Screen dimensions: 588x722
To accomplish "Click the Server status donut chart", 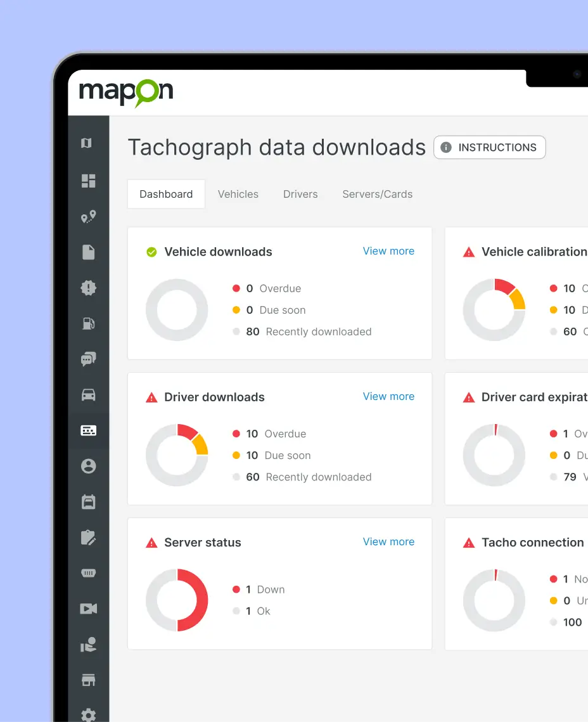I will pos(177,600).
